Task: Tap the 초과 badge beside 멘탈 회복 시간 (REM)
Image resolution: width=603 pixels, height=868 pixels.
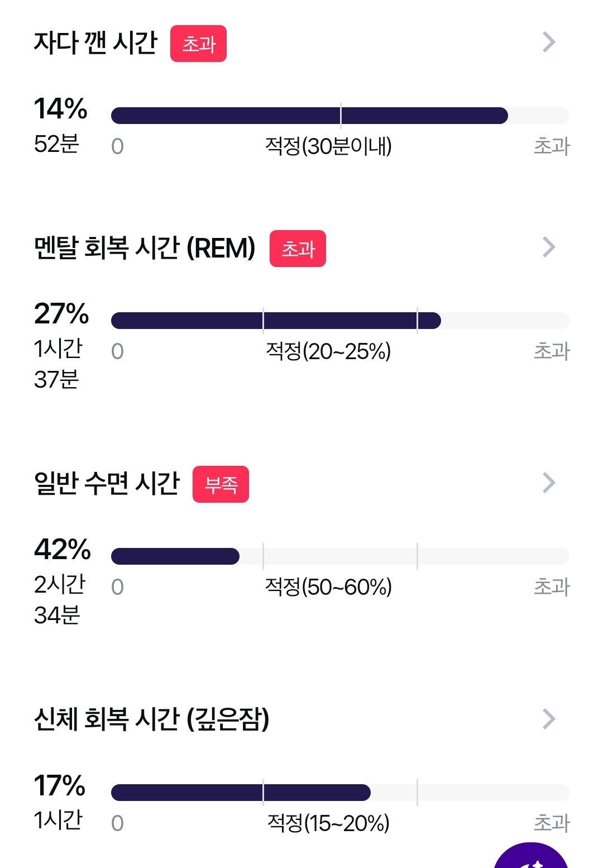Action: [x=298, y=249]
